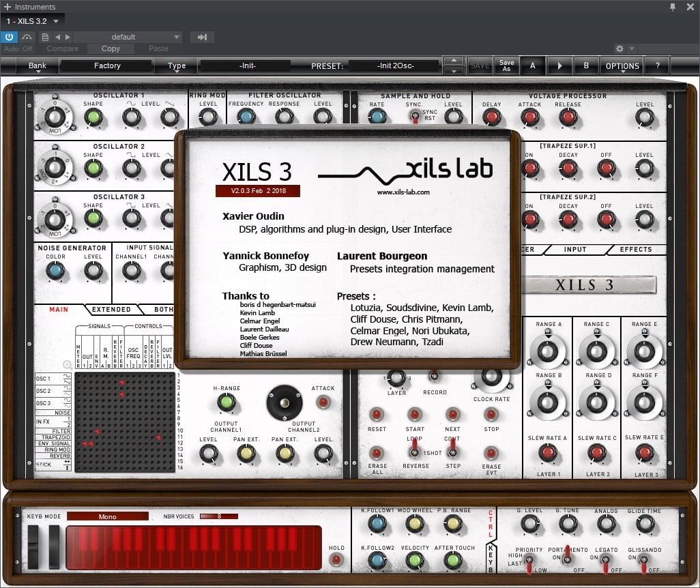
Task: Click the Copy button
Action: pyautogui.click(x=111, y=48)
